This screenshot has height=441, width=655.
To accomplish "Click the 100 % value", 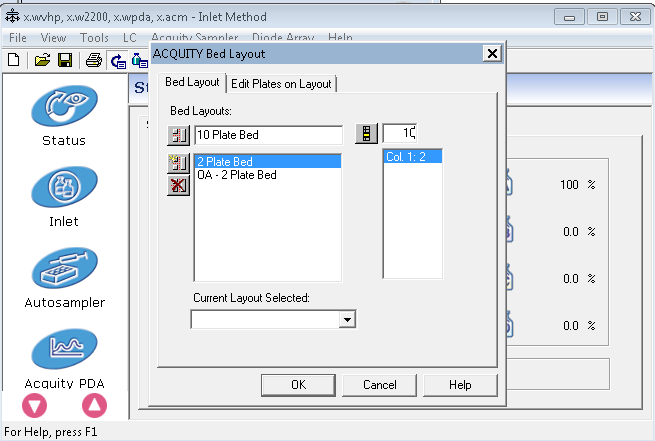I will [577, 185].
